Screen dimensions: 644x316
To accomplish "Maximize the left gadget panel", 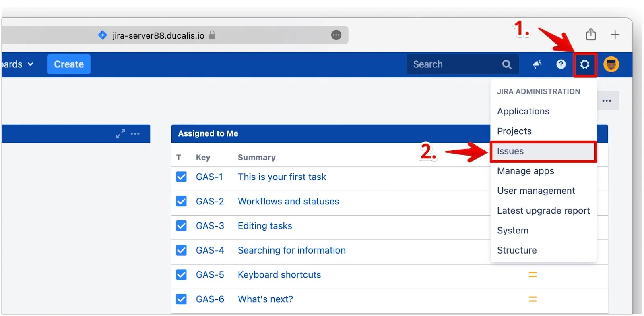I will click(x=120, y=133).
